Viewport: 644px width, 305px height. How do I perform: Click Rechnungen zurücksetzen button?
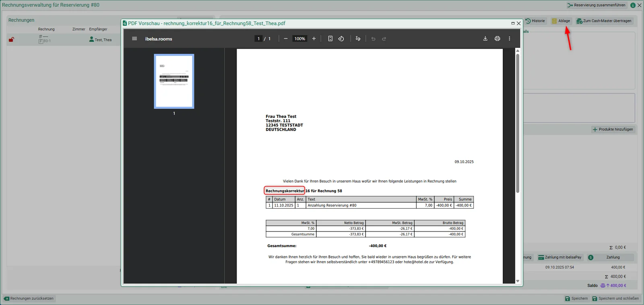point(29,299)
